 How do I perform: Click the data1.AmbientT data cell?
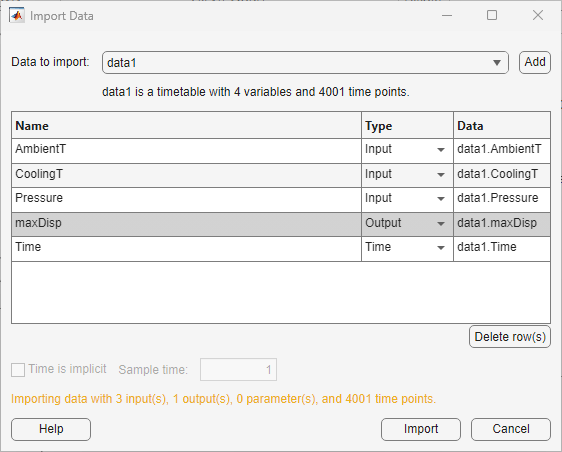point(502,151)
